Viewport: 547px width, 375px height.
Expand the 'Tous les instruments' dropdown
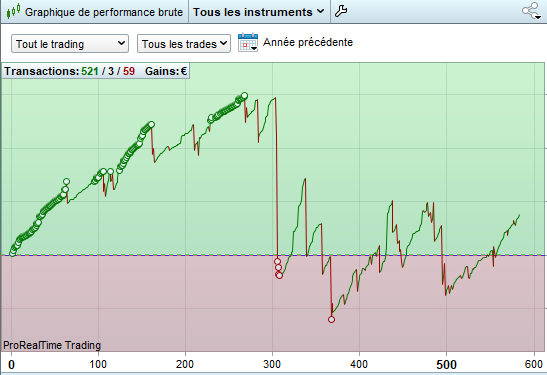click(x=258, y=12)
